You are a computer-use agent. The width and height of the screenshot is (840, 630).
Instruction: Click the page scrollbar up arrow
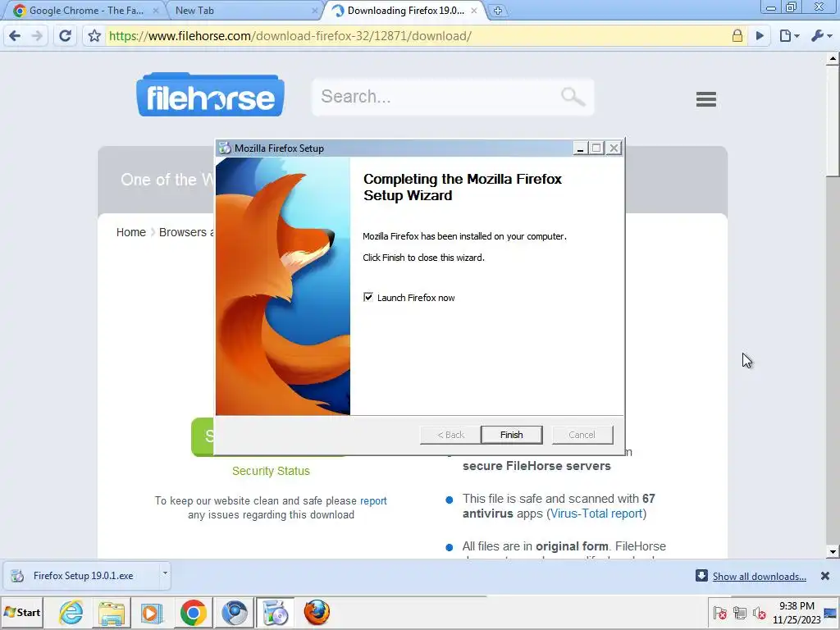click(x=833, y=58)
